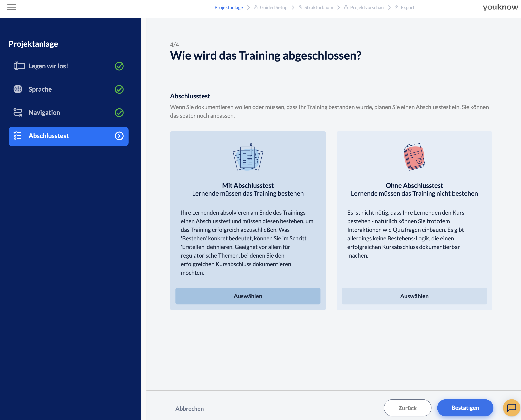Click lock icon beside Guided Setup

point(256,8)
